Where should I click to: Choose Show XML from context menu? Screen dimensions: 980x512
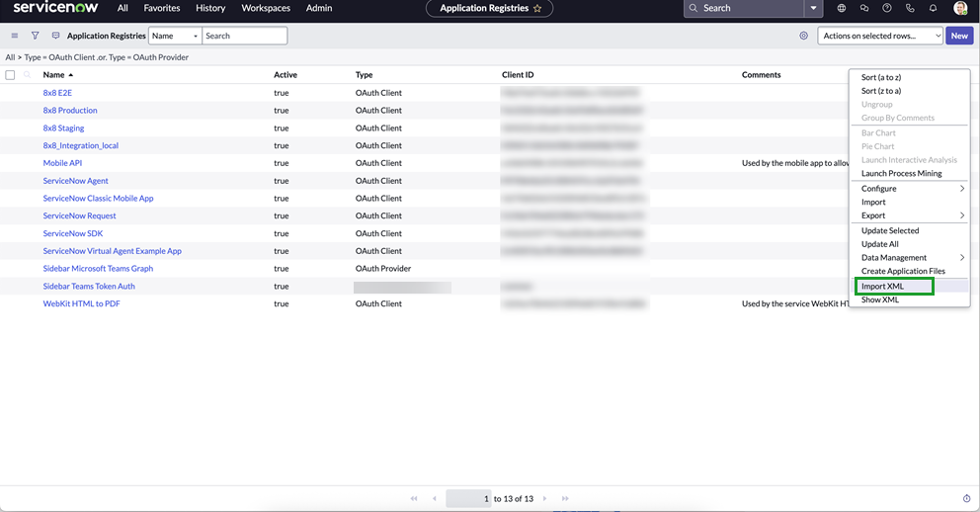click(880, 299)
